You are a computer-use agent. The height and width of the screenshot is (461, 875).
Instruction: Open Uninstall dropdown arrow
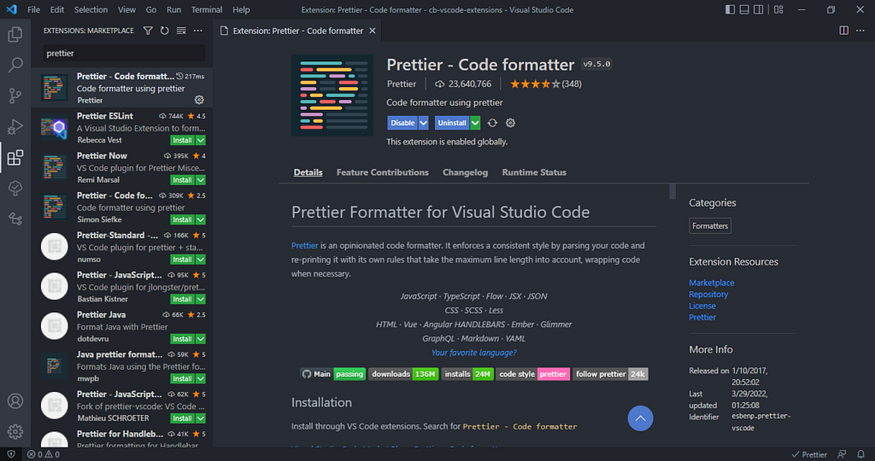tap(475, 123)
